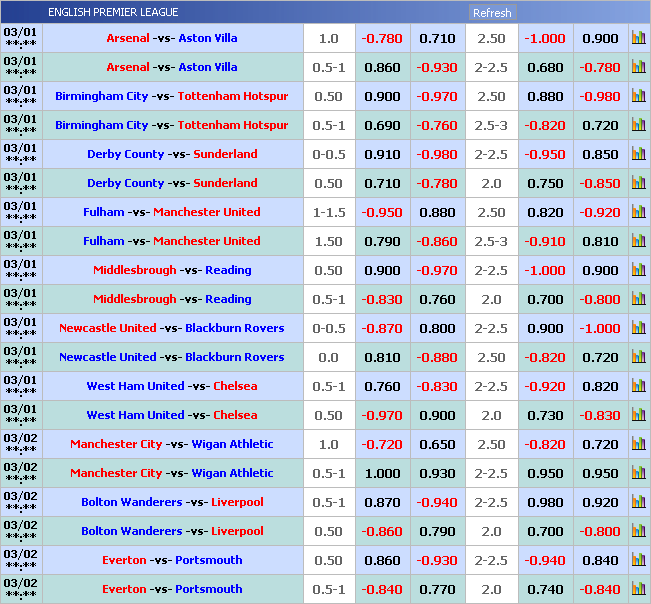The width and height of the screenshot is (651, 604).
Task: Open stats chart for Newcastle United 0.0 handicap row
Action: [639, 357]
